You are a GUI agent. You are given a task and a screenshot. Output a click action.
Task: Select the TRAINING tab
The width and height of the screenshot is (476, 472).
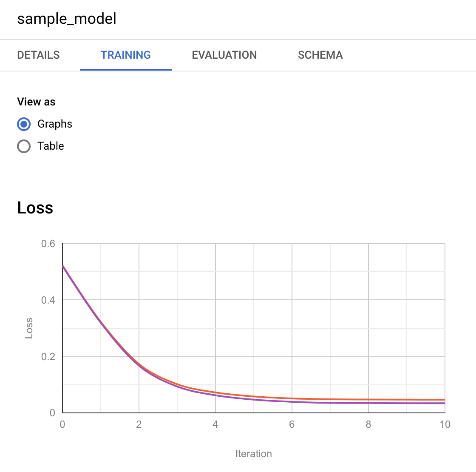point(126,55)
